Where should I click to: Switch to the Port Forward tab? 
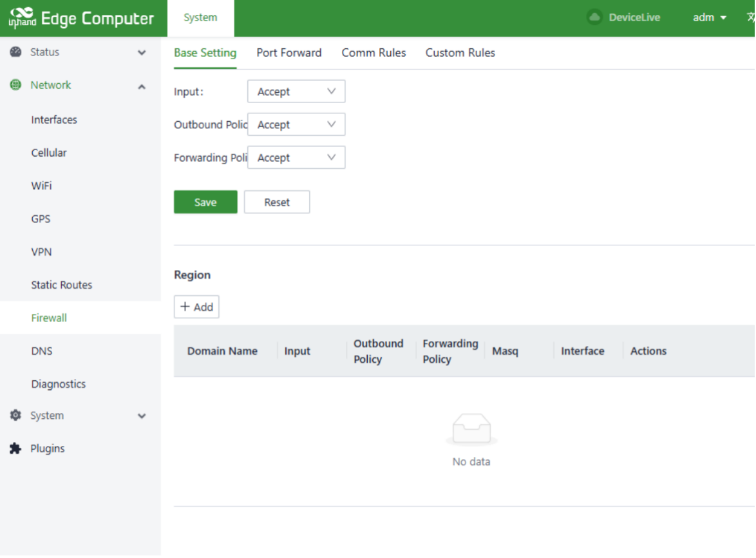coord(288,53)
